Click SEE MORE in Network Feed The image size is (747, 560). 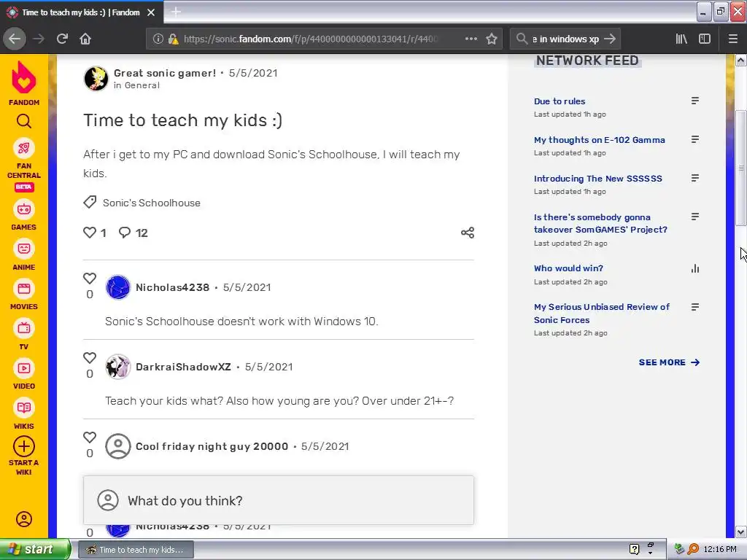669,362
